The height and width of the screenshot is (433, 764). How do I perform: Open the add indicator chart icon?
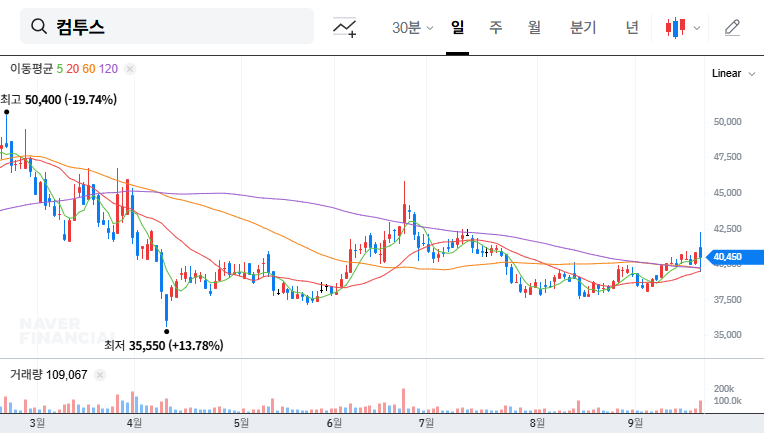click(345, 27)
